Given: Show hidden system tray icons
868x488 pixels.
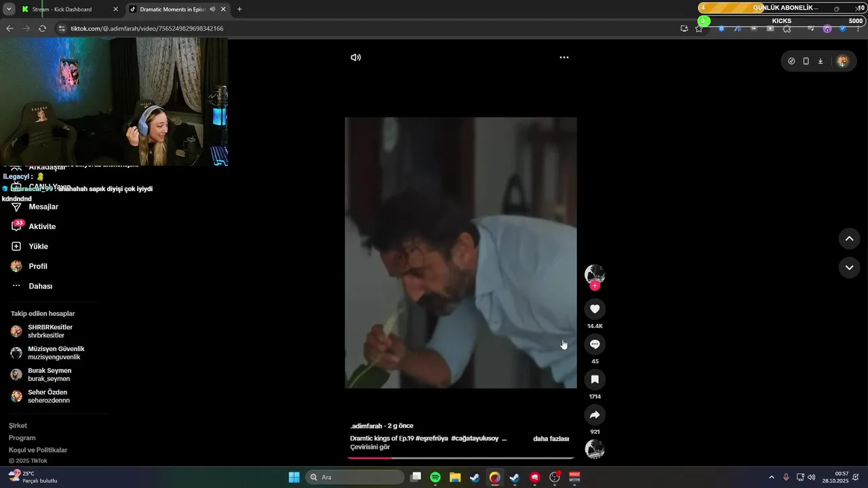Looking at the screenshot, I should pyautogui.click(x=771, y=477).
